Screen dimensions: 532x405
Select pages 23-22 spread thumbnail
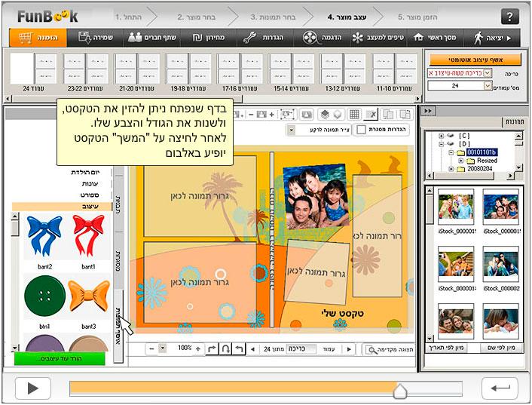pos(85,69)
